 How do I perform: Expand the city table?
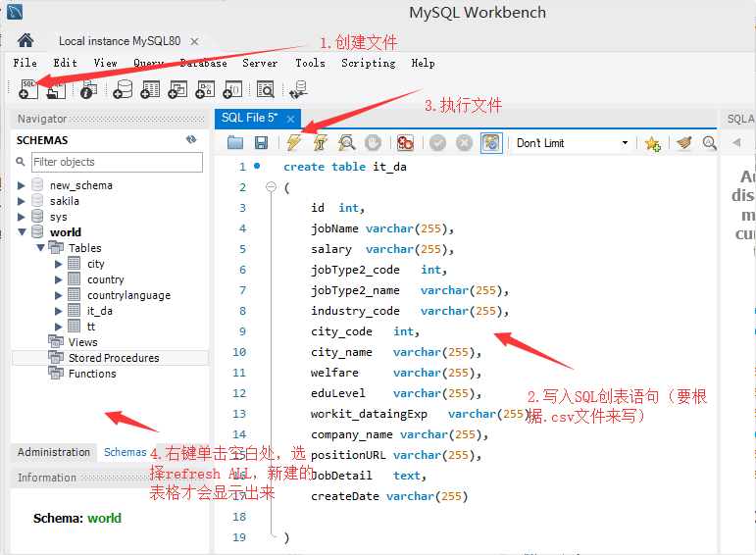pos(58,264)
